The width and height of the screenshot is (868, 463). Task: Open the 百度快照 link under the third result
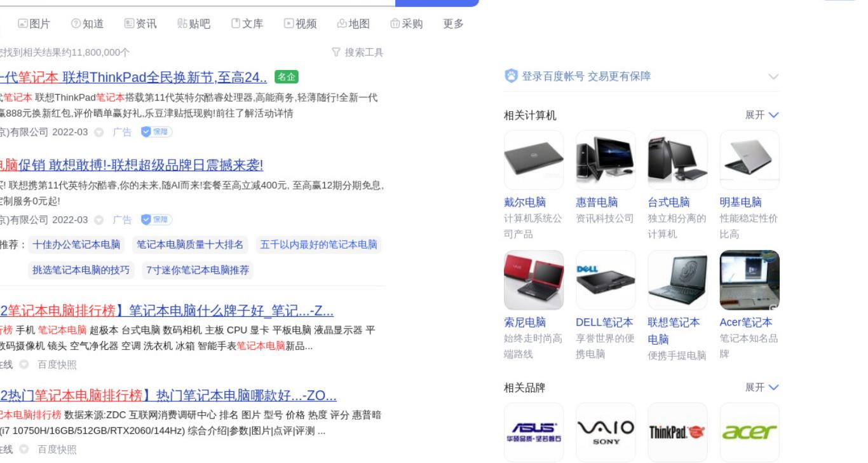pos(57,364)
